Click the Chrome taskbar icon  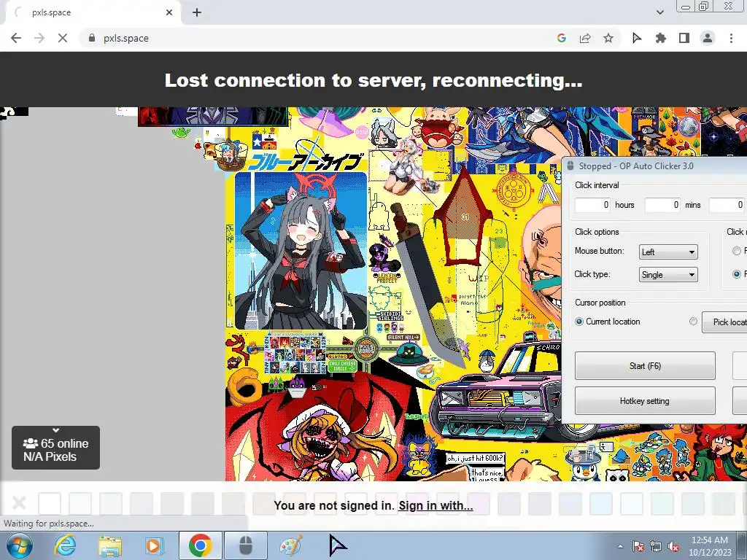point(200,545)
